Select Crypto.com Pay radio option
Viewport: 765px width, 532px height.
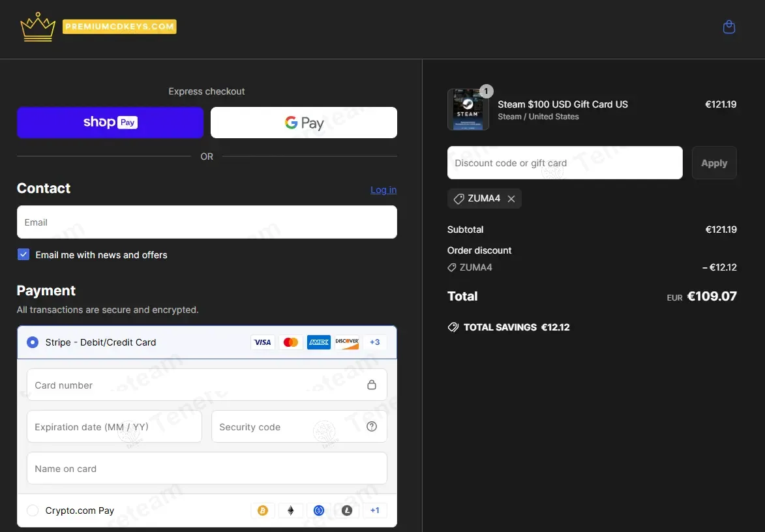33,510
